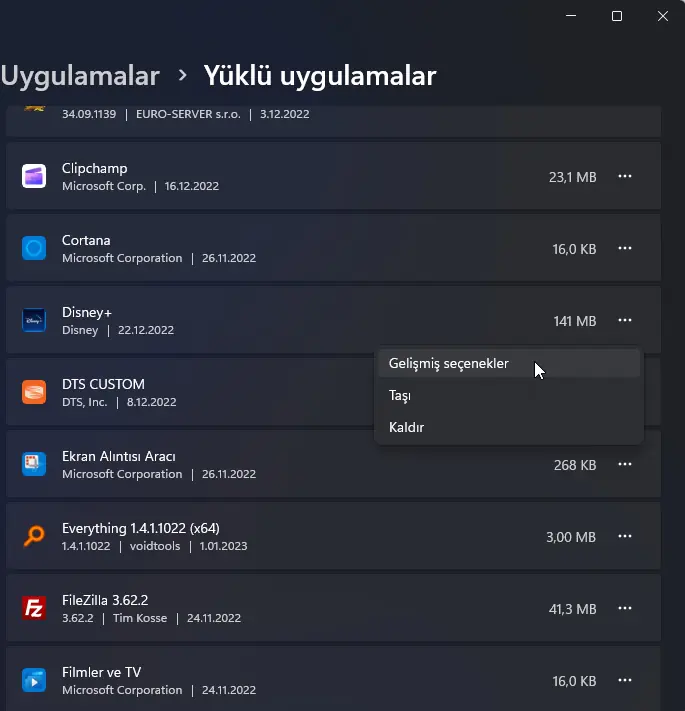Click the Disney+ app name

point(87,312)
